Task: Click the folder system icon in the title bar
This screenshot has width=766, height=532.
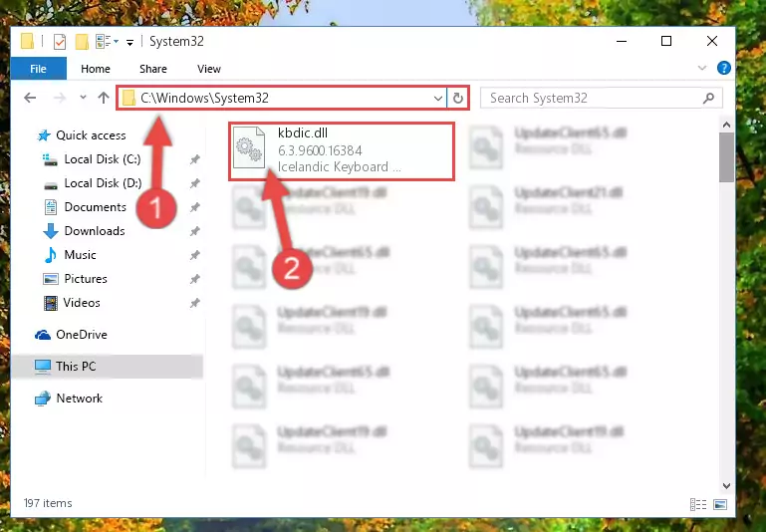Action: point(27,42)
